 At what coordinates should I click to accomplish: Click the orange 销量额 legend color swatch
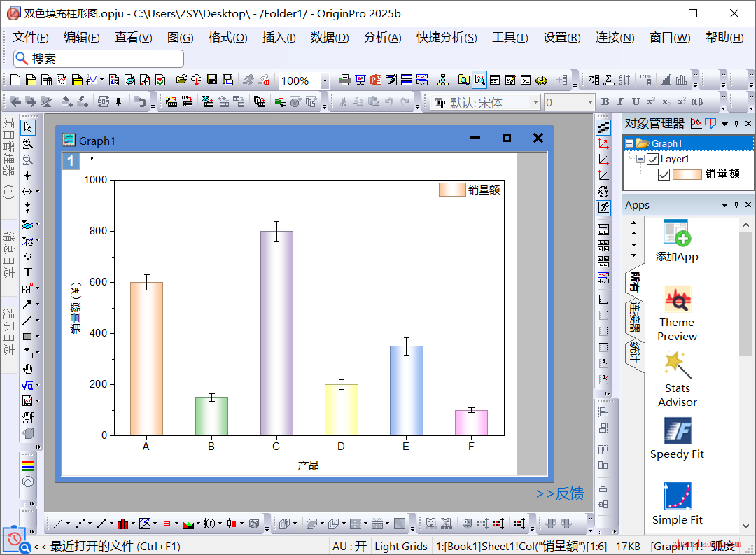(x=451, y=190)
